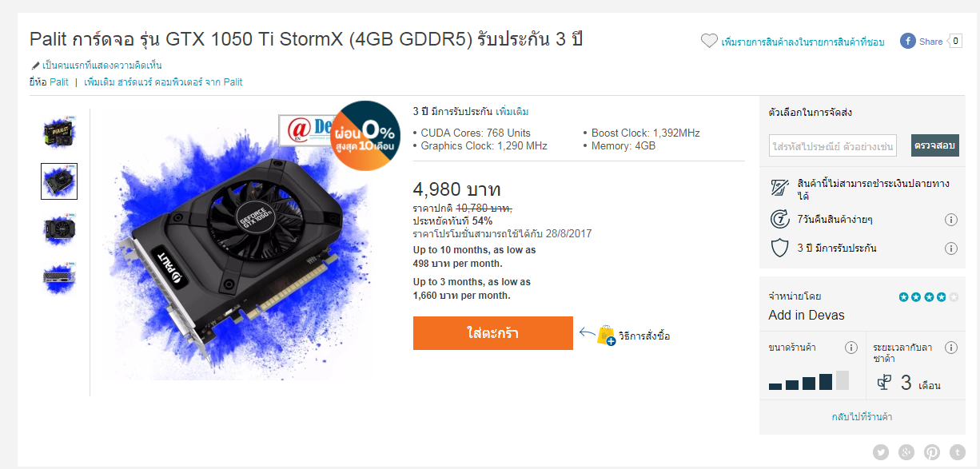This screenshot has height=469, width=980.
Task: Focus the postcode input field
Action: click(x=833, y=145)
